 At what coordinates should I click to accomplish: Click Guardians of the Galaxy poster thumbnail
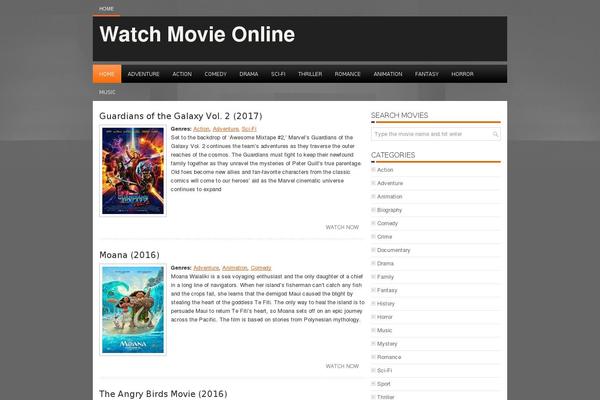(133, 171)
